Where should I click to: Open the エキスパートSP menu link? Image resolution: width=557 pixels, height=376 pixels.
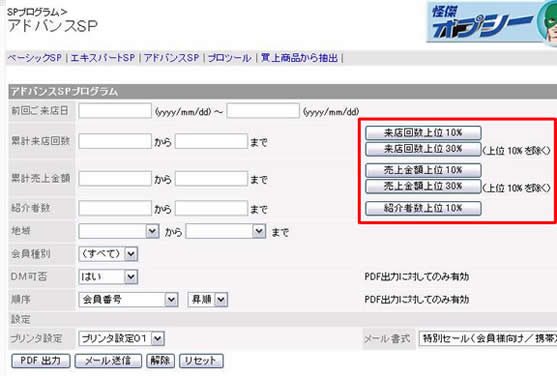tap(103, 58)
